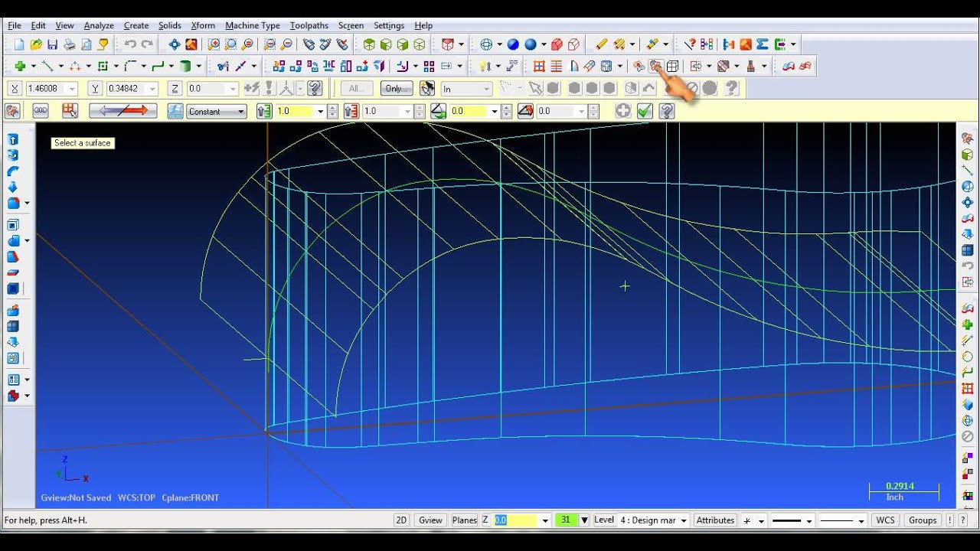Toggle the 2D construction mode button
Screen dimensions: 980x551
coord(401,520)
